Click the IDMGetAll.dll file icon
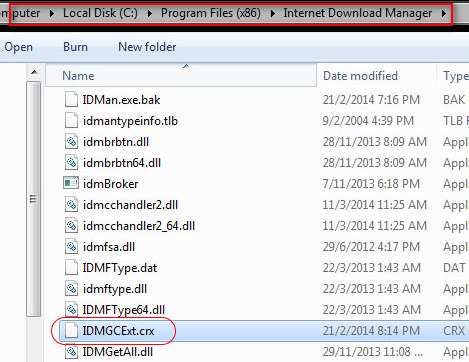The image size is (469, 362). 71,351
